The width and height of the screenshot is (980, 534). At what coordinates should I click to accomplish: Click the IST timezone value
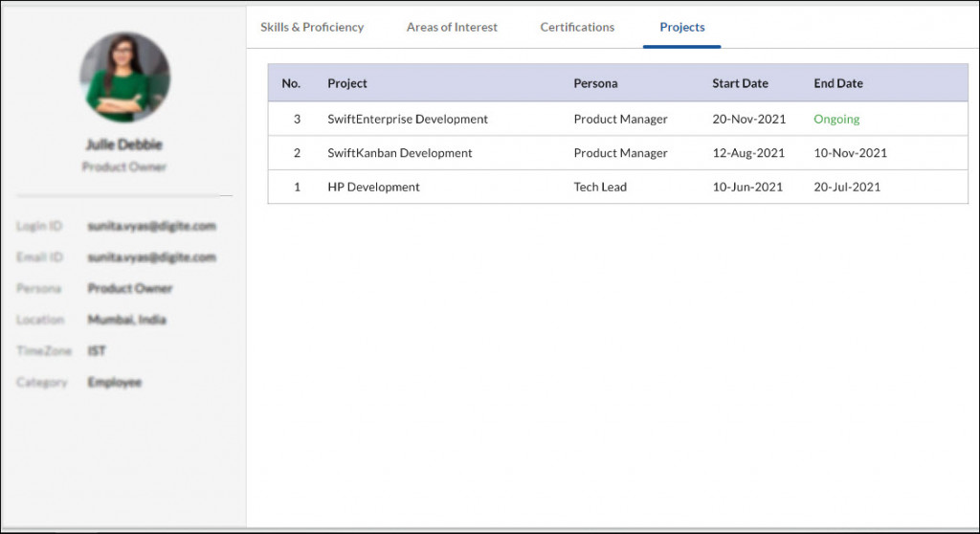(97, 351)
